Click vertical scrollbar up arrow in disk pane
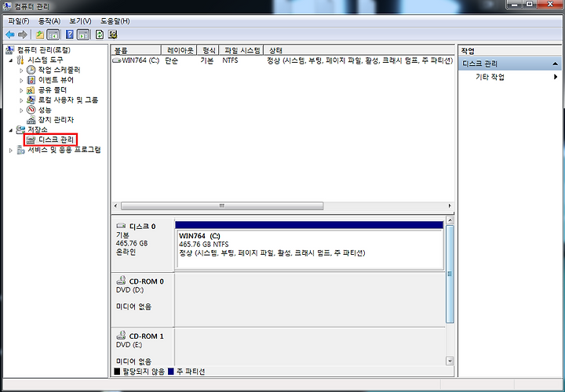Image resolution: width=565 pixels, height=392 pixels. (x=450, y=220)
